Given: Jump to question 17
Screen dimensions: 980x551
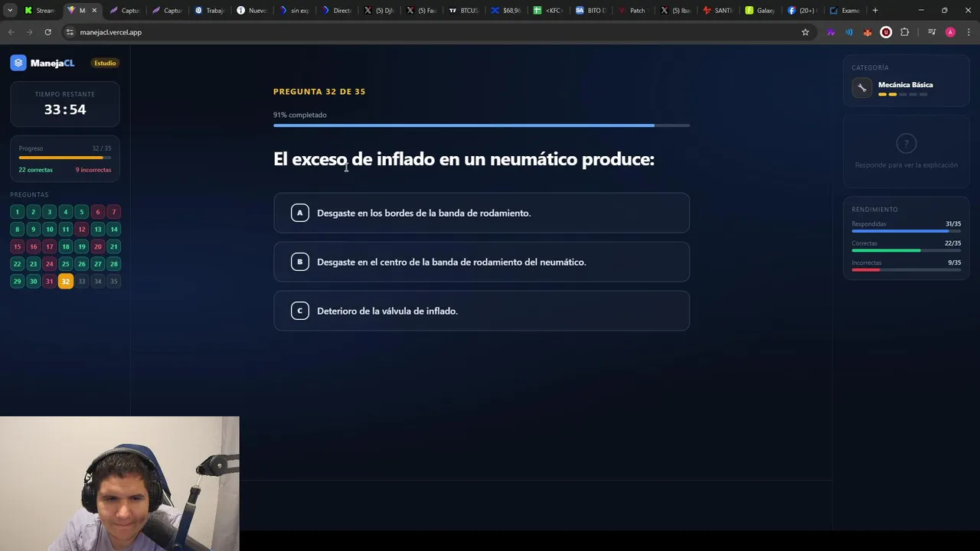Looking at the screenshot, I should pyautogui.click(x=49, y=246).
